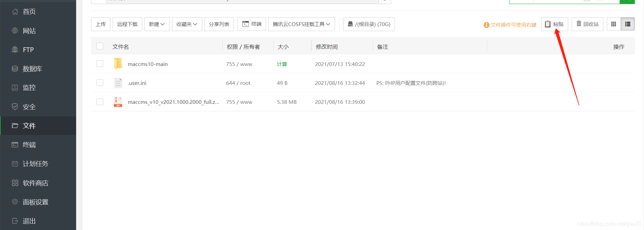This screenshot has width=644, height=230.
Task: Check the maccms10-main folder checkbox
Action: (100, 64)
